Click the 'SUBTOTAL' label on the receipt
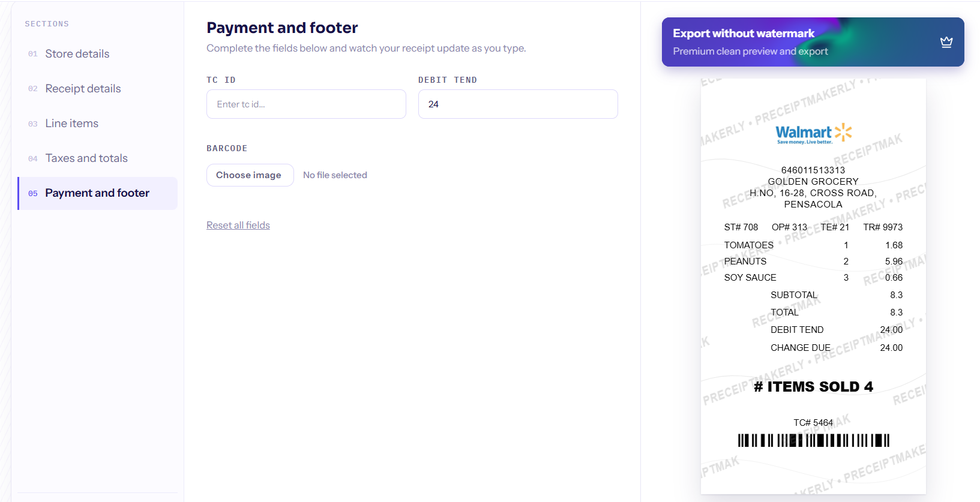 point(794,295)
